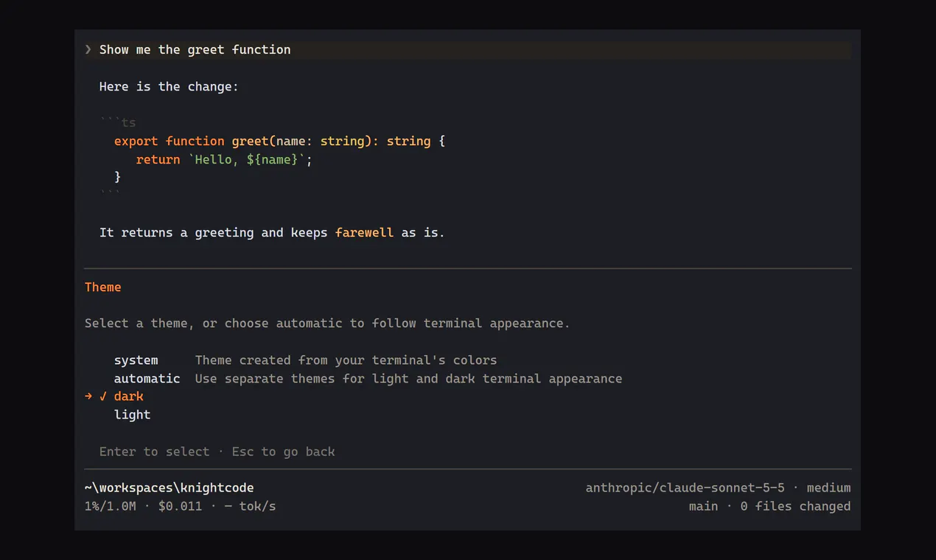The height and width of the screenshot is (560, 936).
Task: Click the return `Hello, ${name}` code line
Action: pos(224,160)
